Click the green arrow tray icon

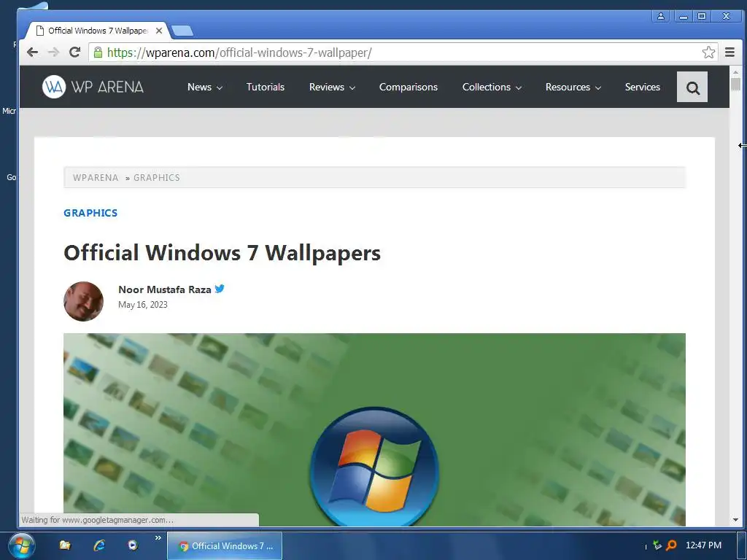coord(657,545)
